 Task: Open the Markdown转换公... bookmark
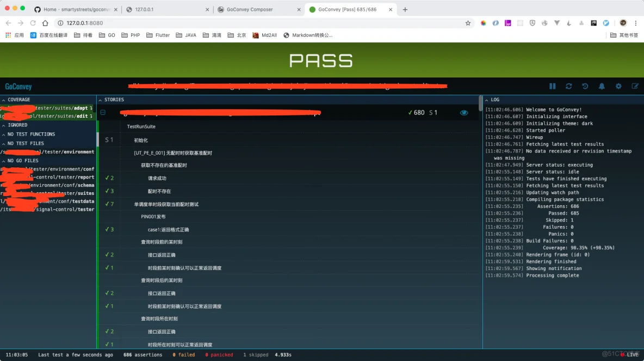point(308,35)
